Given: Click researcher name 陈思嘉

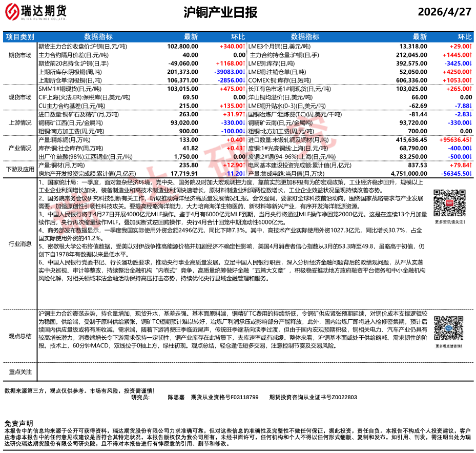Looking at the screenshot, I should [x=176, y=397].
